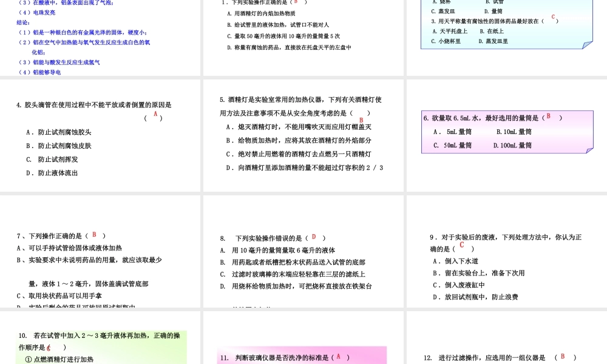Open the slide with question 5 about 酒精灯

pos(303,135)
